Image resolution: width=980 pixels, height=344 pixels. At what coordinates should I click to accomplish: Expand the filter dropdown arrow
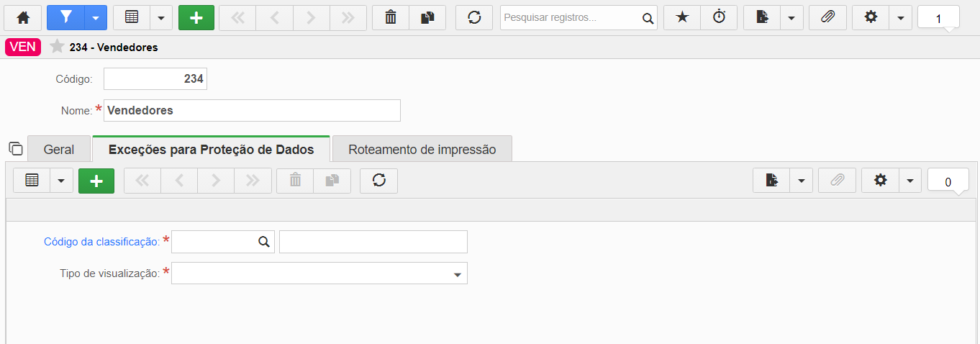coord(96,17)
